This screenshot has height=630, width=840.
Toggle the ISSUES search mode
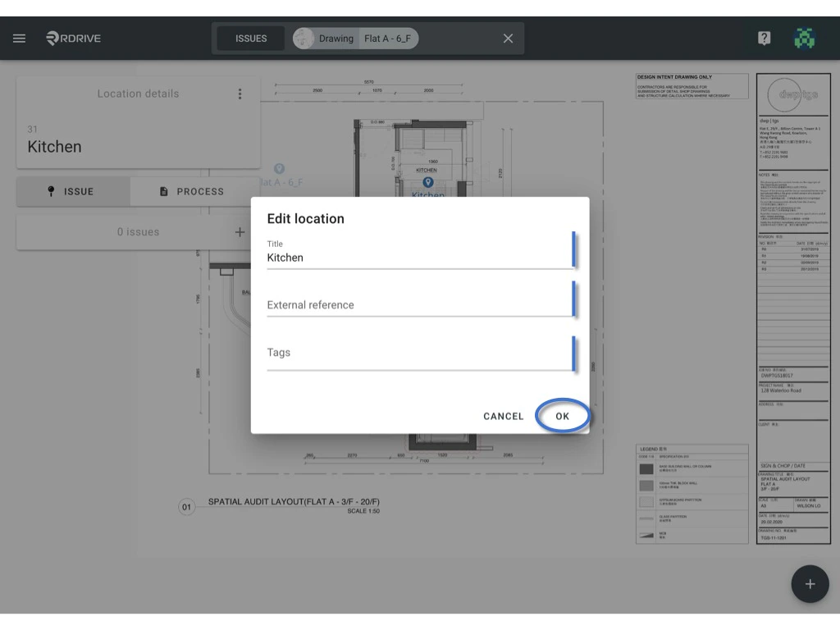(x=250, y=38)
